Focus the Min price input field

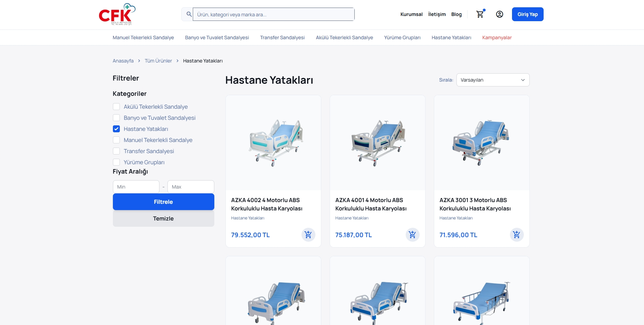click(136, 187)
